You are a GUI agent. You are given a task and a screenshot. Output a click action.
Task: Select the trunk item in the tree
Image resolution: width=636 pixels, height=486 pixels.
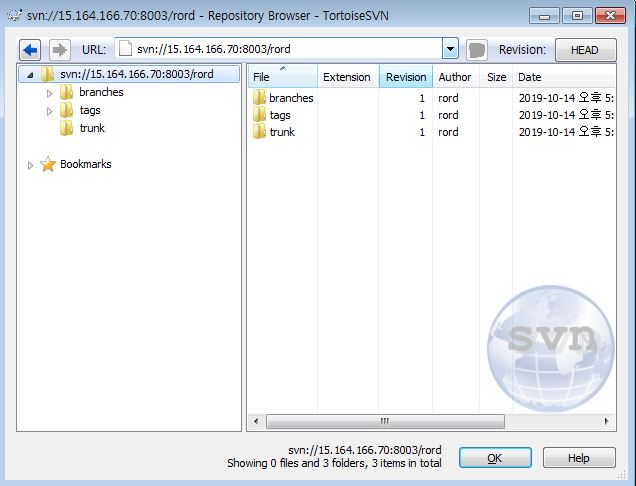click(92, 128)
